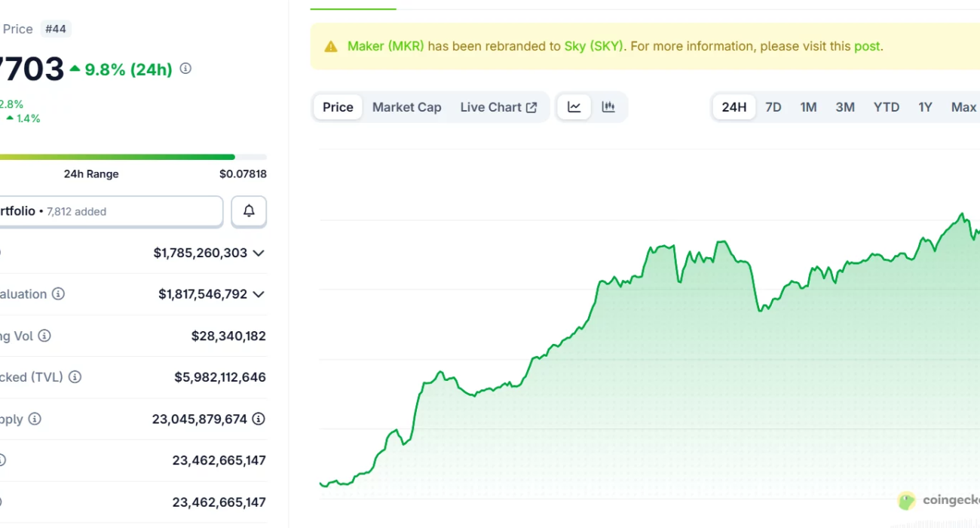
Task: Click the yellow warning triangle icon
Action: [x=331, y=47]
